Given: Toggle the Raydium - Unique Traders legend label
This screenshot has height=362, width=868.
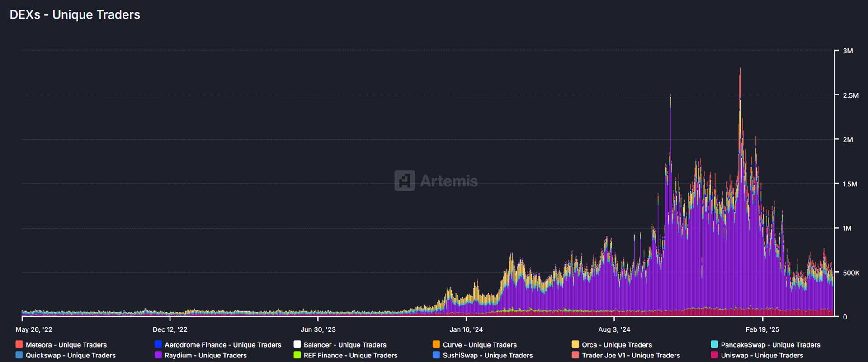Looking at the screenshot, I should (x=206, y=356).
